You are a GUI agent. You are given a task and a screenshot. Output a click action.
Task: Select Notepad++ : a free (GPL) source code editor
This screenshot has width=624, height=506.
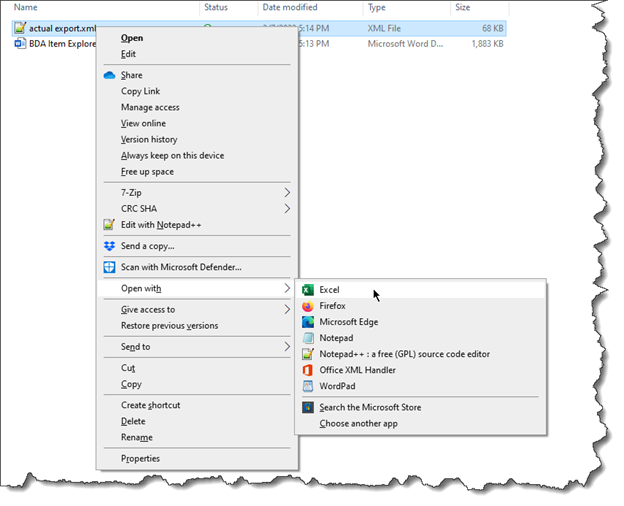[x=421, y=354]
